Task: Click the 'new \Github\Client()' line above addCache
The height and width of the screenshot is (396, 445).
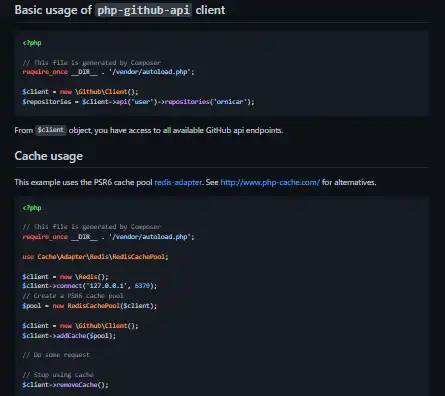Action: (x=80, y=326)
